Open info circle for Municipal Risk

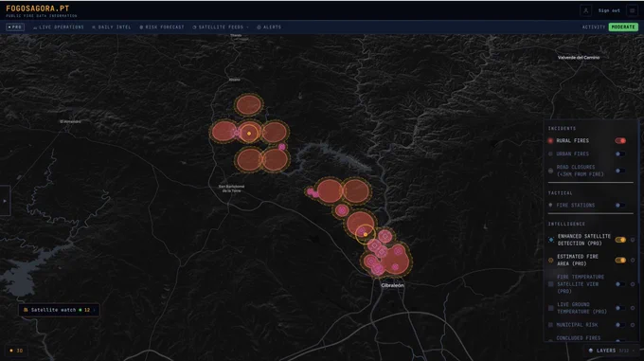pyautogui.click(x=633, y=325)
